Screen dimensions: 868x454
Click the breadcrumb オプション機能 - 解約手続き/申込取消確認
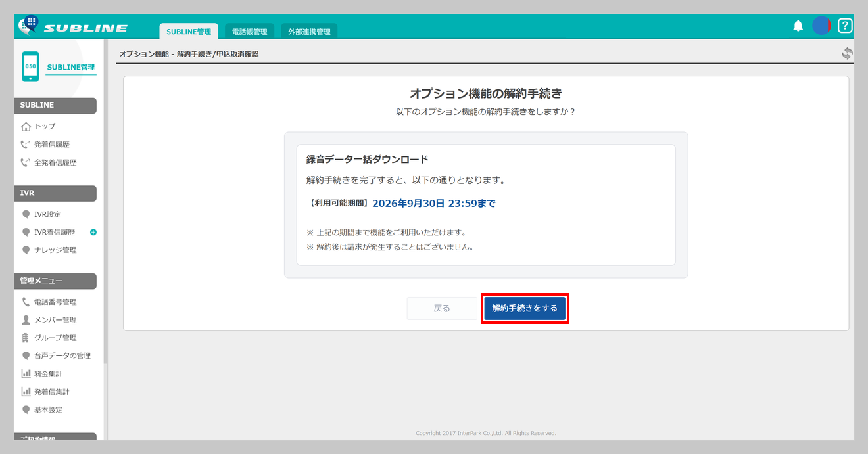coord(189,54)
